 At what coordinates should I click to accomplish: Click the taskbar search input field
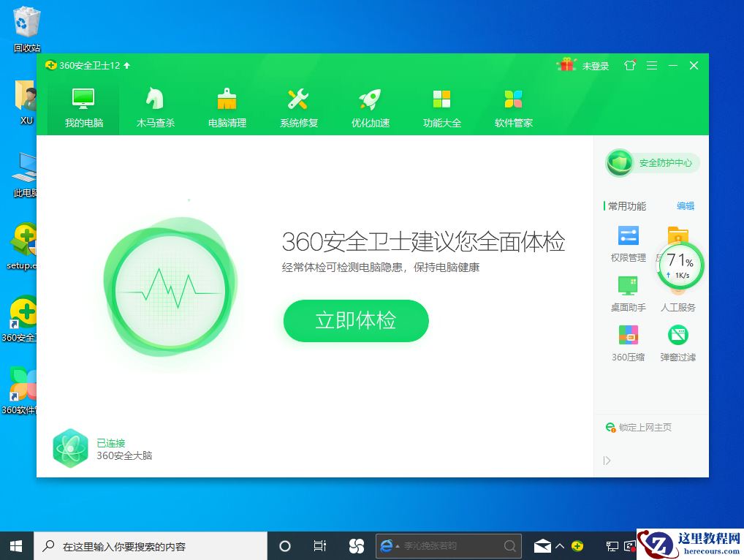146,545
